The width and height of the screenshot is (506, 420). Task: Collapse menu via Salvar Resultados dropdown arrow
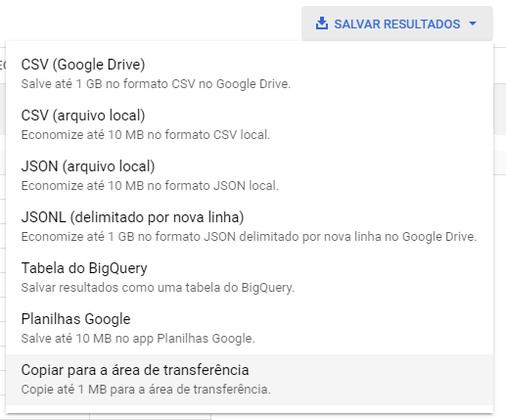pyautogui.click(x=473, y=23)
